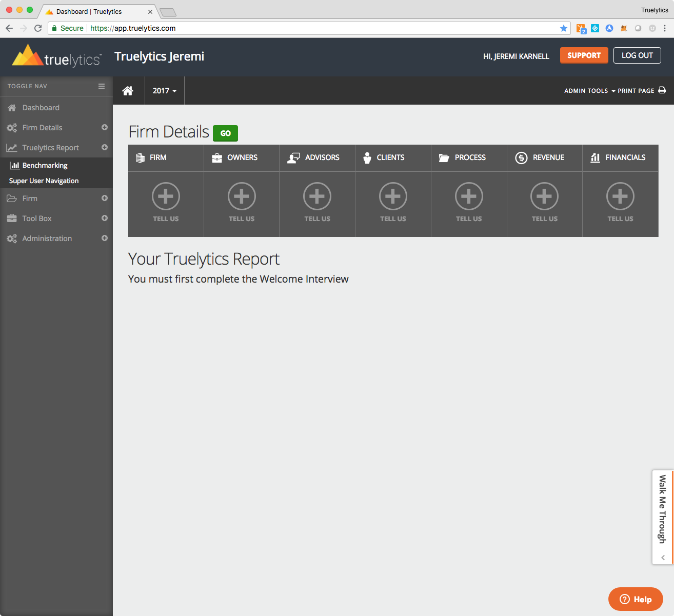Open Administration in the sidebar
The image size is (674, 616).
point(47,239)
